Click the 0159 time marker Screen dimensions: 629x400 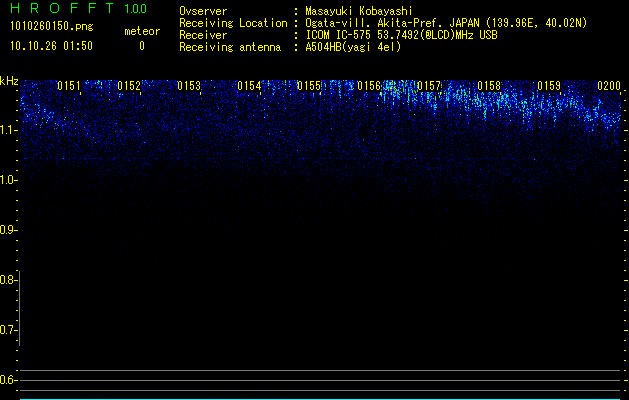pyautogui.click(x=549, y=86)
